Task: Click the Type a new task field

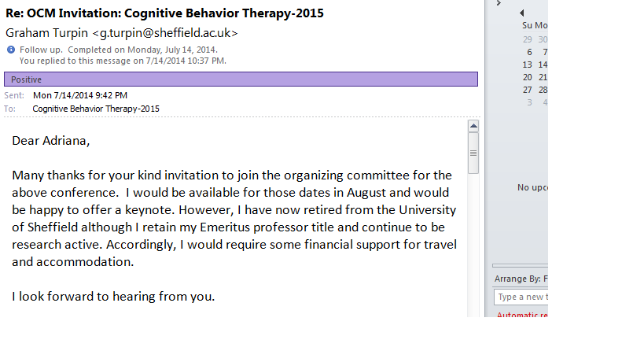Action: (x=521, y=297)
